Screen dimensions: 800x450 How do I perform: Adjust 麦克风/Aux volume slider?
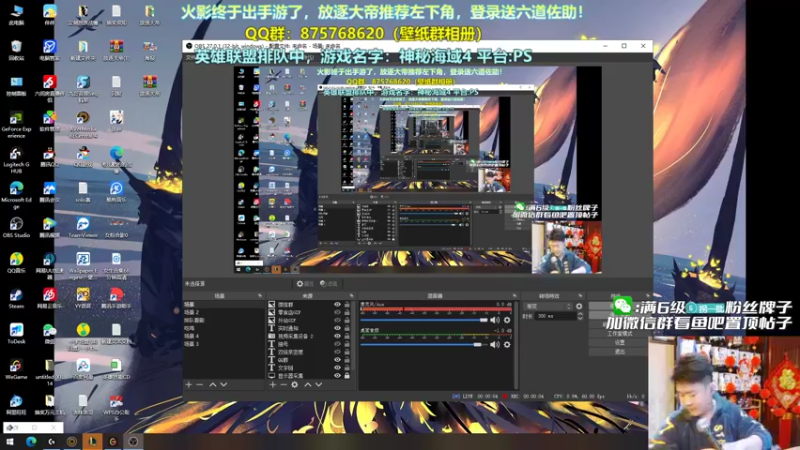[x=423, y=320]
